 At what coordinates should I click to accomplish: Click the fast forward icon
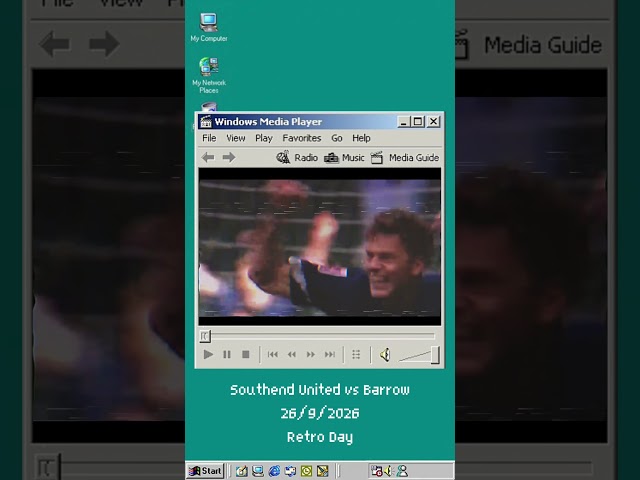[x=311, y=354]
